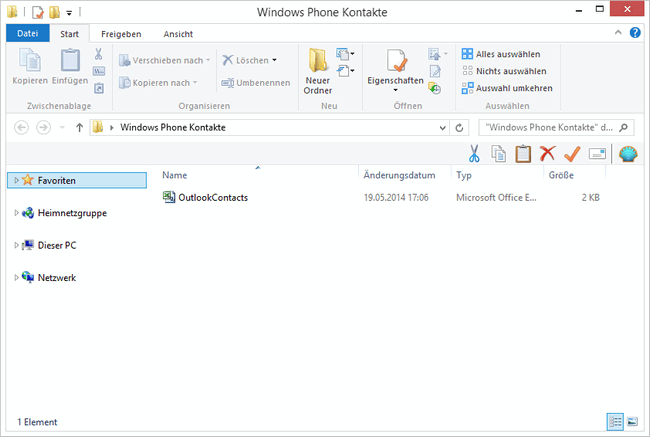Screen dimensions: 650x437
Task: Select the Start ribbon tab
Action: point(69,34)
